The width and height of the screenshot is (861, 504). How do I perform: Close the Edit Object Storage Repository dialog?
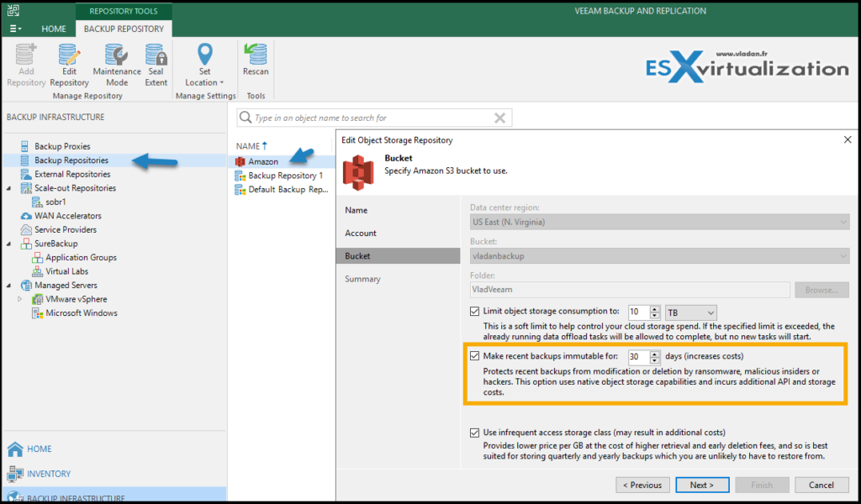(848, 139)
